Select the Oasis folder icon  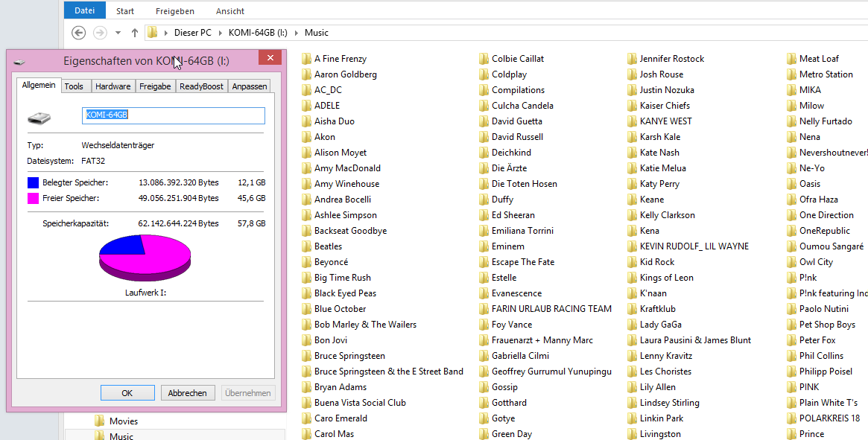pos(791,184)
